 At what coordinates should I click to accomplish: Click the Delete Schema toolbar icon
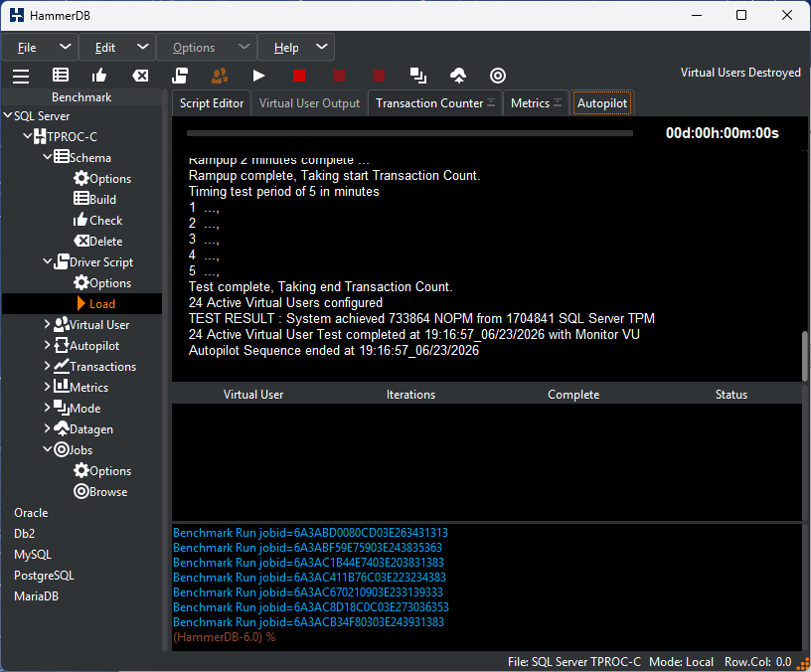(x=140, y=76)
